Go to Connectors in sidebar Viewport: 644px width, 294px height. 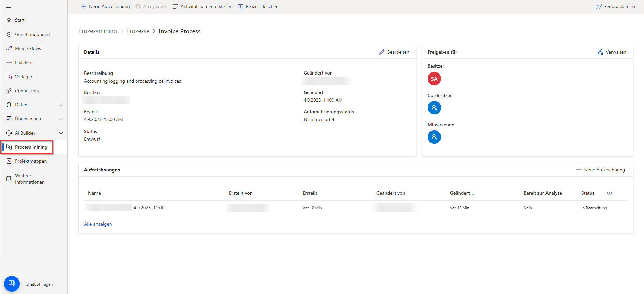[x=27, y=91]
